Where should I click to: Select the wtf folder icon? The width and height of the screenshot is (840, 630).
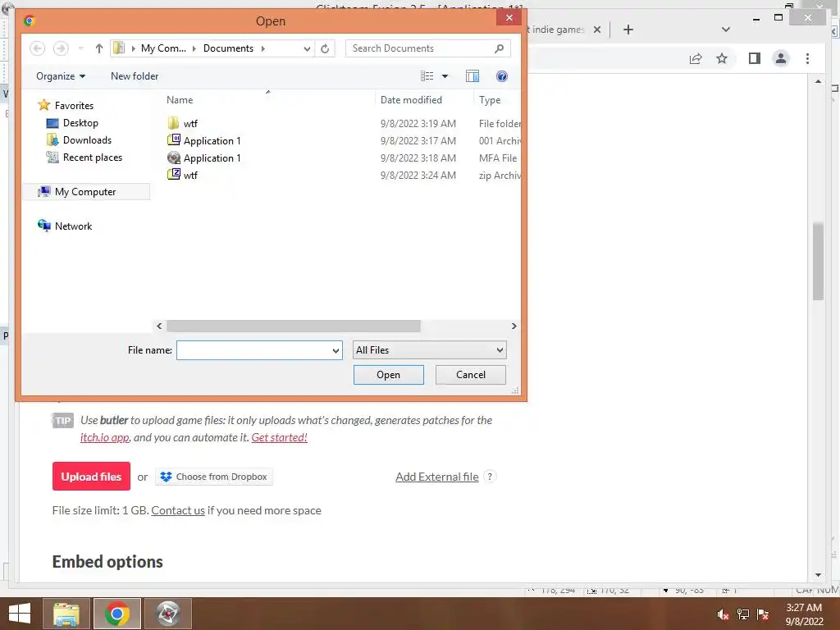(173, 123)
